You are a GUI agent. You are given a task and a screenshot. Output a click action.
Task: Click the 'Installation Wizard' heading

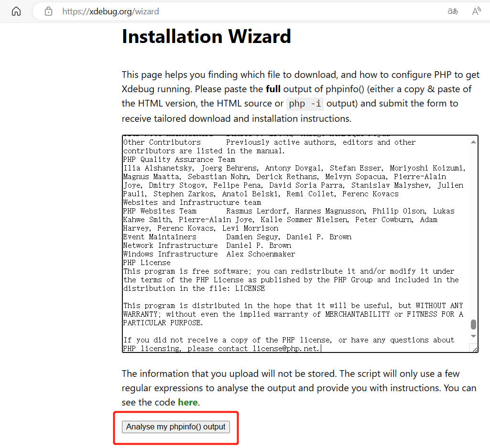point(207,36)
